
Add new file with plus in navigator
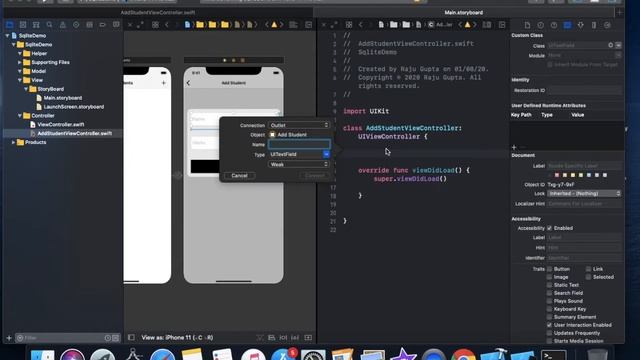pos(9,338)
